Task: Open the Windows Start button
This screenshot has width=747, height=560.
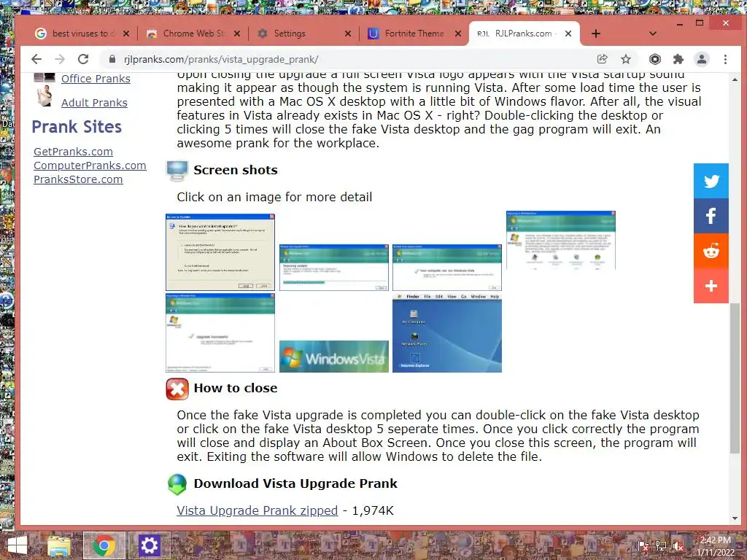Action: pos(18,545)
